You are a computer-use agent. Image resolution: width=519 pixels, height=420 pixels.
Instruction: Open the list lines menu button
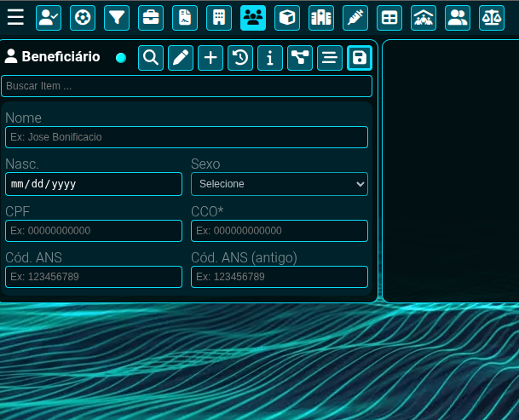(330, 58)
